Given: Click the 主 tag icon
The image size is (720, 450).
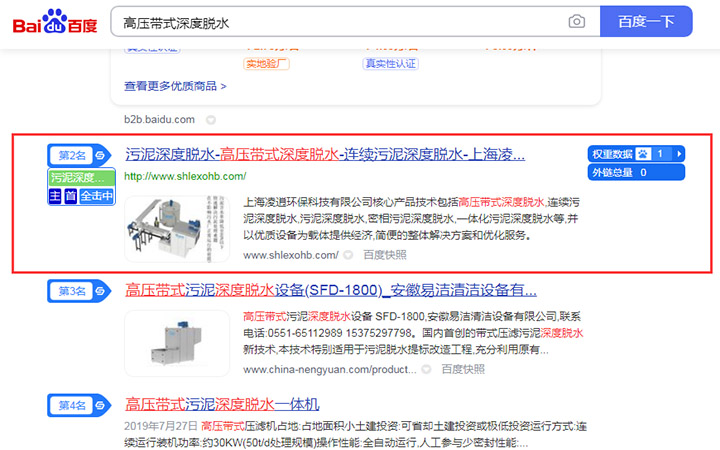Looking at the screenshot, I should [55, 196].
